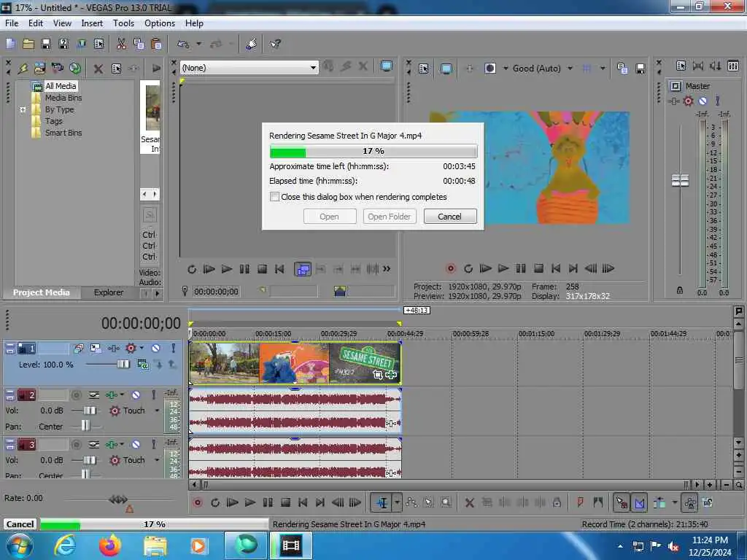
Task: Expand the By Type media bin tree
Action: (23, 109)
